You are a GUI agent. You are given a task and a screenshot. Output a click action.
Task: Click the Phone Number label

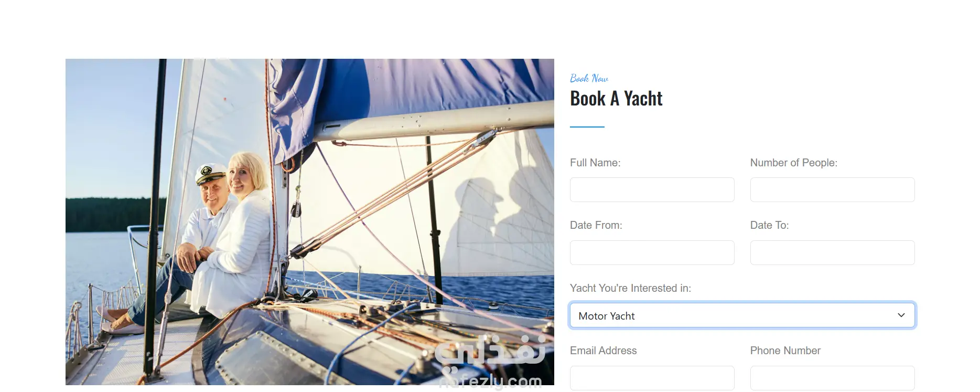click(785, 351)
